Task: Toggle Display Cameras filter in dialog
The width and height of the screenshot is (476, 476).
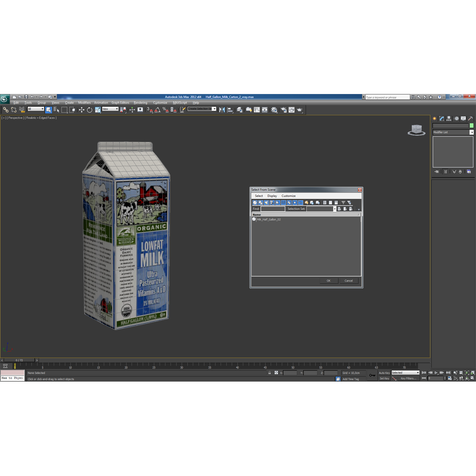Action: tap(272, 202)
